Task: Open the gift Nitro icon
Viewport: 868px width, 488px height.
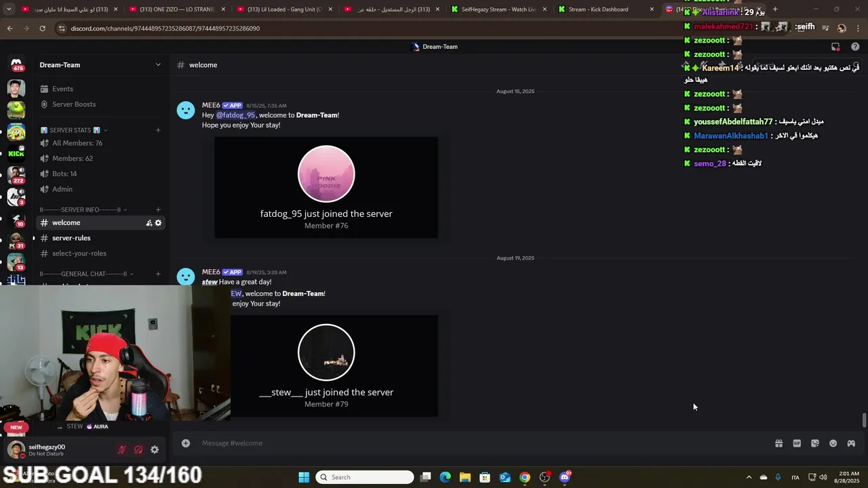Action: click(x=779, y=443)
